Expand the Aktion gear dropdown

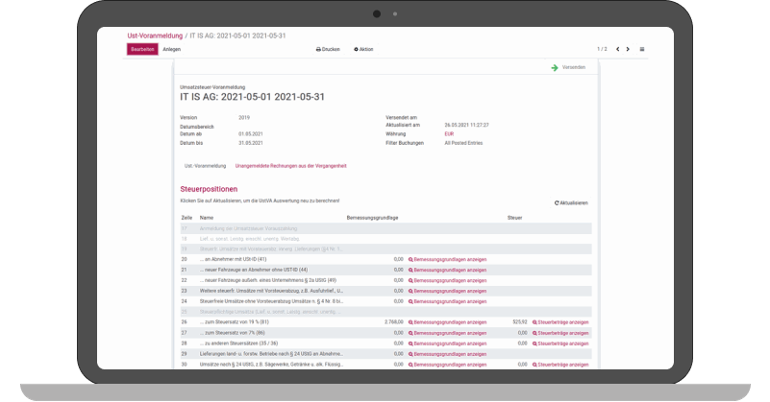pyautogui.click(x=363, y=49)
